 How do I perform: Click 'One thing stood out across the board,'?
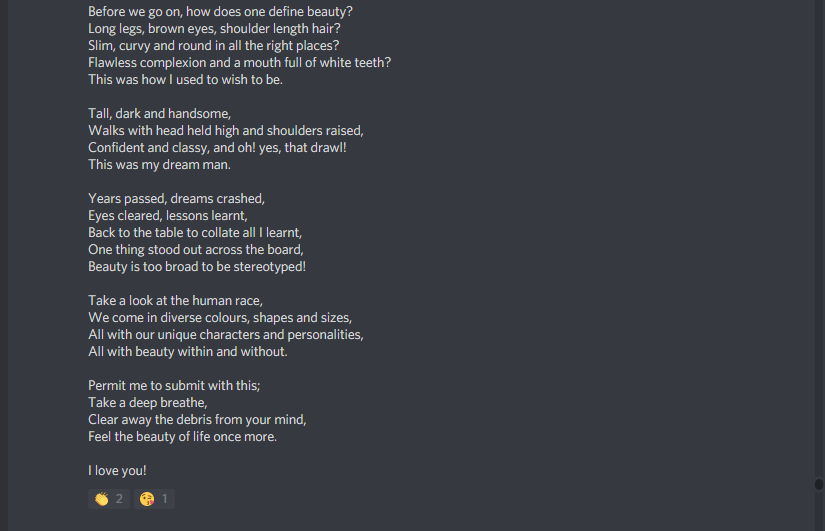pos(195,249)
